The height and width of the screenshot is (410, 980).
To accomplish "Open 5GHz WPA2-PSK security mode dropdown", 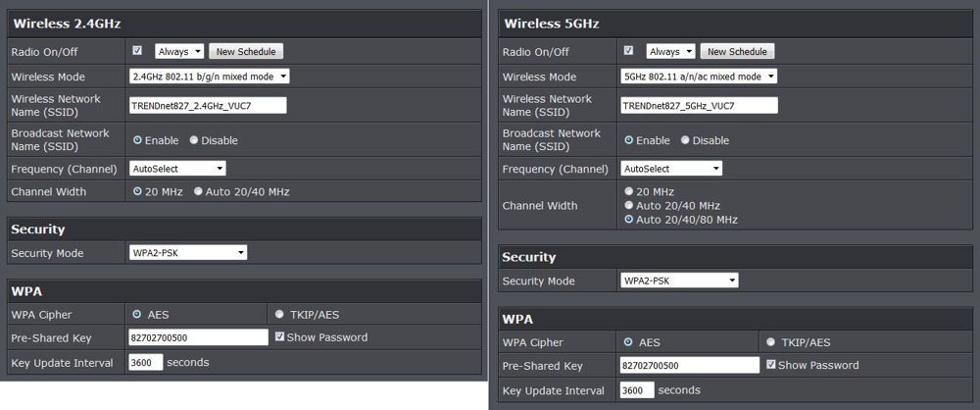I will coord(679,281).
